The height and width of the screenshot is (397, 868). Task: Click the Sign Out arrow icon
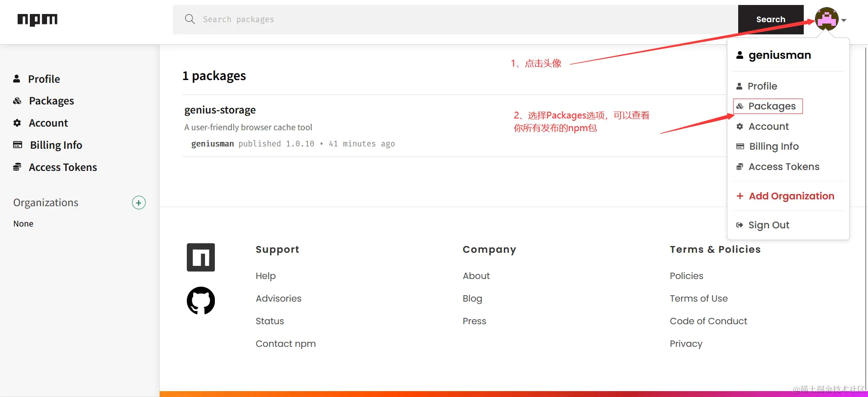pyautogui.click(x=740, y=225)
